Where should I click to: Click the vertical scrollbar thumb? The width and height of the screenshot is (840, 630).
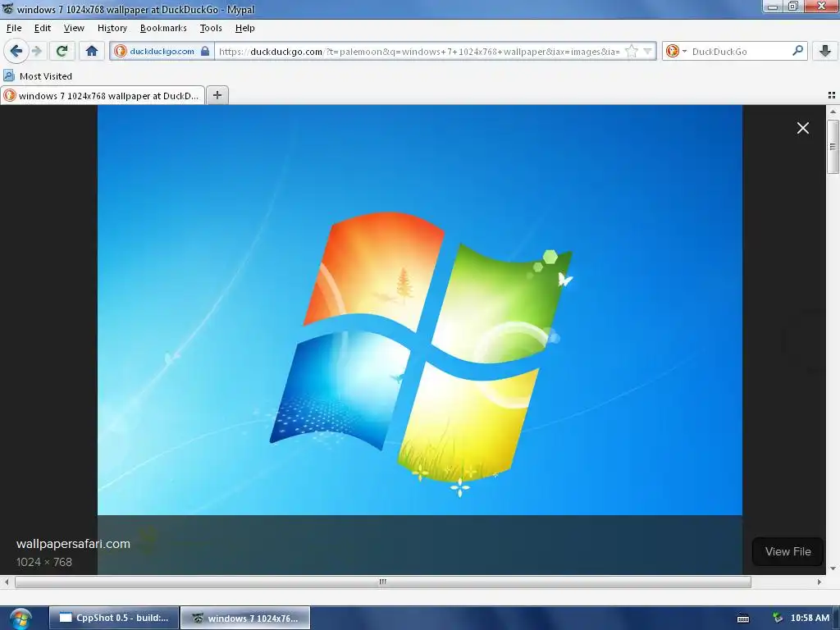[833, 147]
